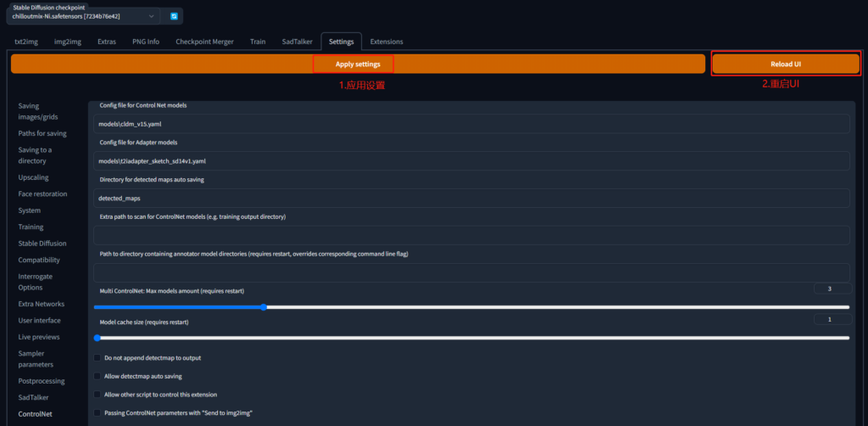Open Paths for saving section

click(x=42, y=133)
